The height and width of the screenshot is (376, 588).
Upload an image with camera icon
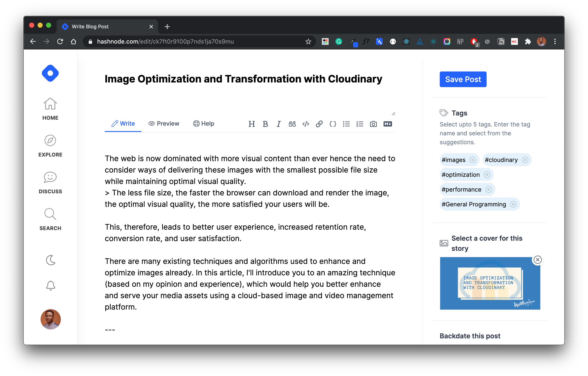coord(373,124)
